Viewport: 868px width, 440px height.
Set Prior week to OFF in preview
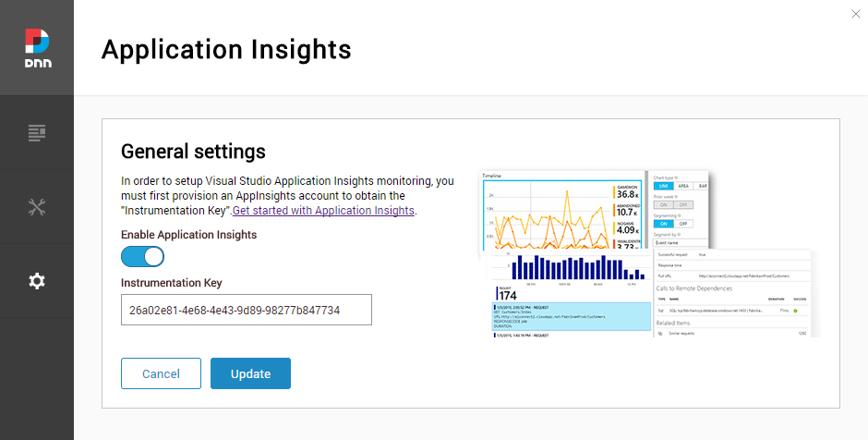tap(684, 205)
